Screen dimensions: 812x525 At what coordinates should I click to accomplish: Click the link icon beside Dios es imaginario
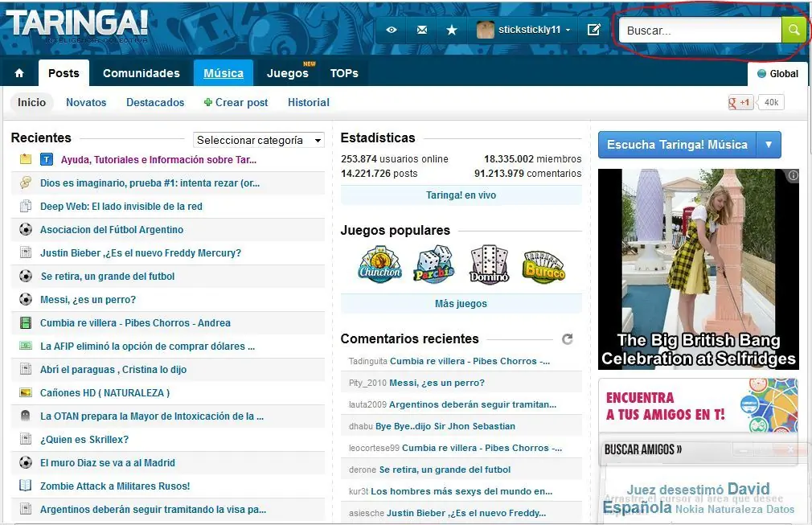click(x=26, y=183)
